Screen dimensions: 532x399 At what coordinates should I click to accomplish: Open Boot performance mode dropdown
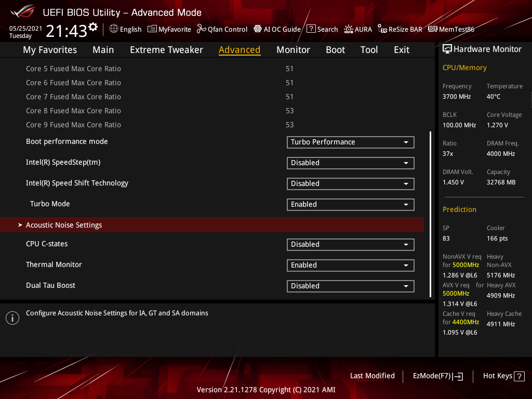coord(351,142)
